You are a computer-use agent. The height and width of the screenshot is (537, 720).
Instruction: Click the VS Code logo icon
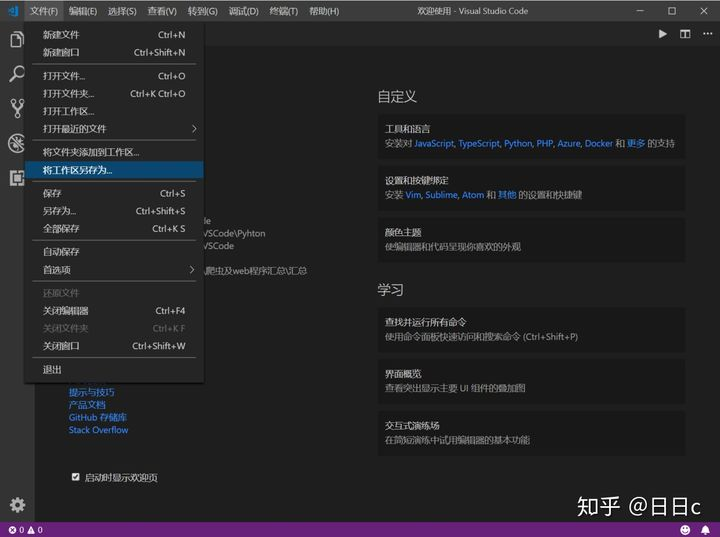pos(13,11)
